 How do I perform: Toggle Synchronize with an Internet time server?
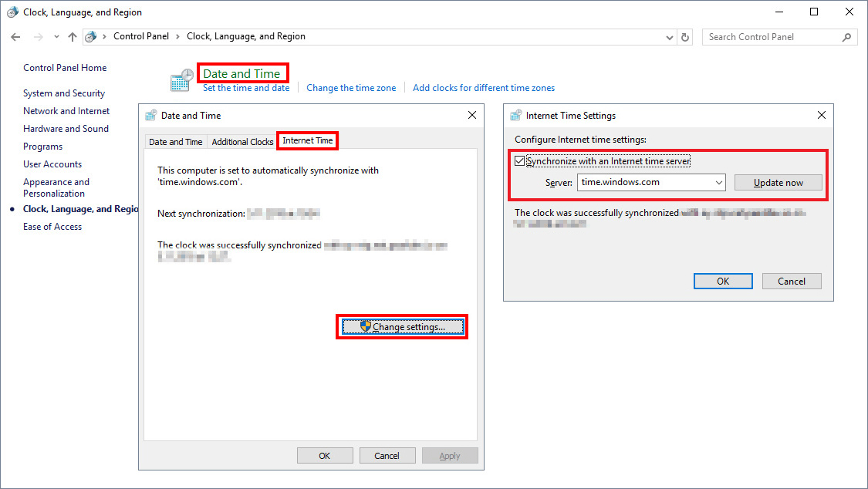(519, 161)
